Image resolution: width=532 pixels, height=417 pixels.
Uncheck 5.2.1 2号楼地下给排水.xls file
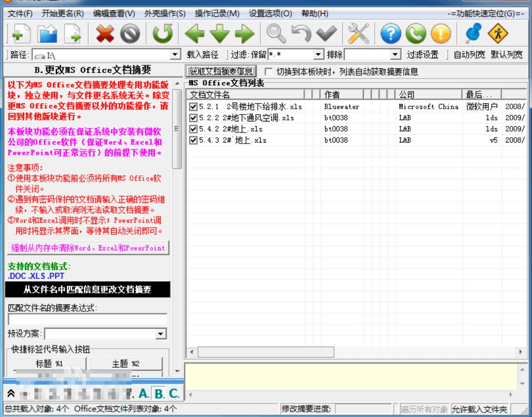[x=193, y=107]
